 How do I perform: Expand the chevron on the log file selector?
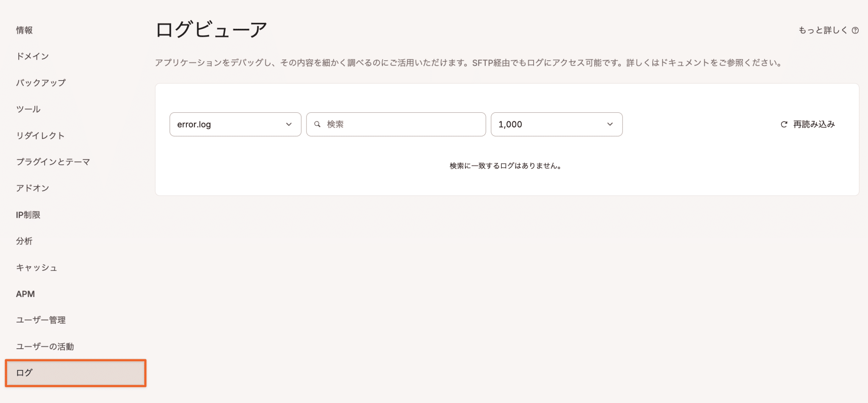289,124
